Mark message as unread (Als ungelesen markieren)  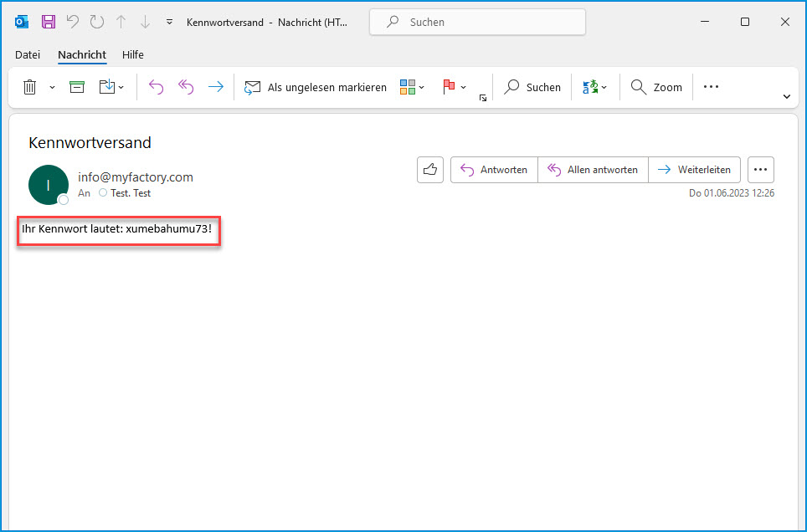[316, 87]
